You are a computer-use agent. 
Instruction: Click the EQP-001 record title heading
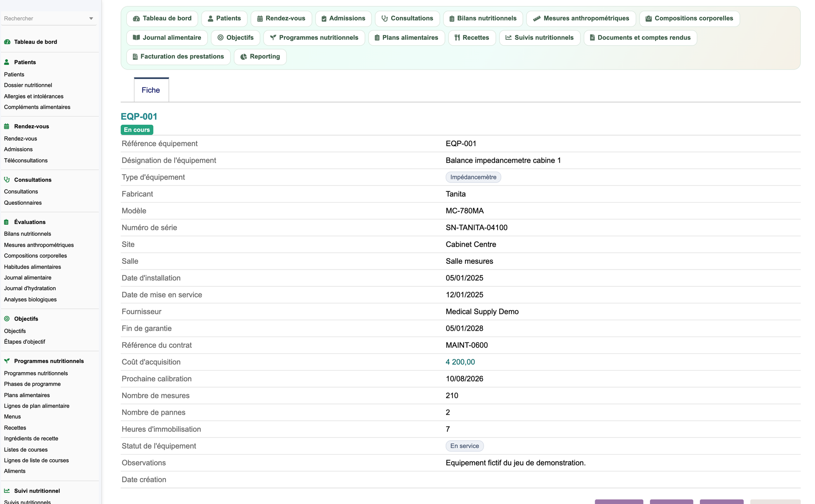pos(139,117)
